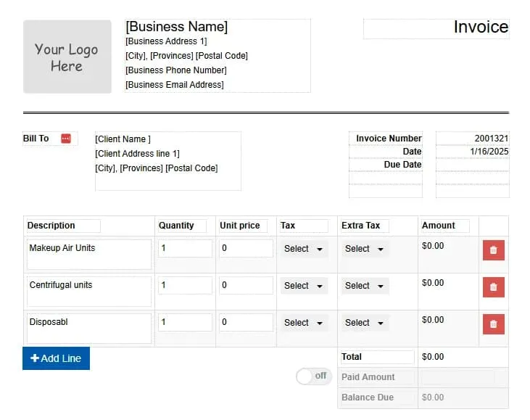Click the Paid Amount value field
This screenshot has height=420, width=530.
click(458, 377)
